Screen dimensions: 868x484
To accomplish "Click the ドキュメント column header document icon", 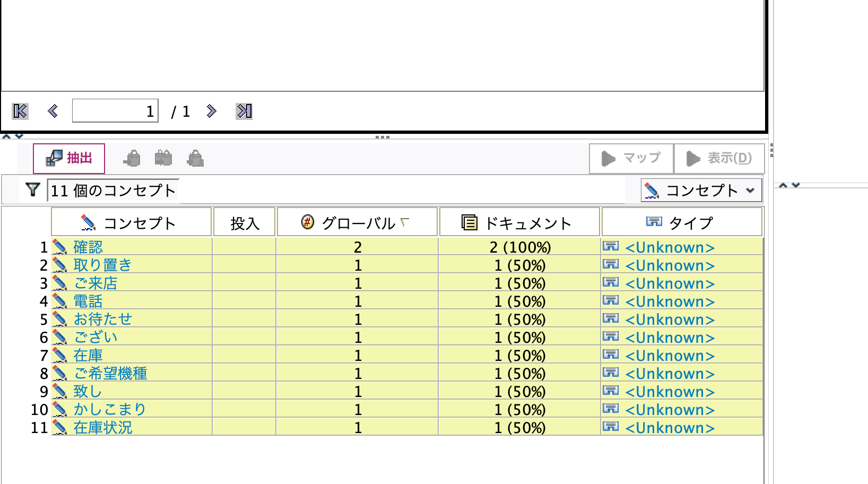I will coord(468,222).
